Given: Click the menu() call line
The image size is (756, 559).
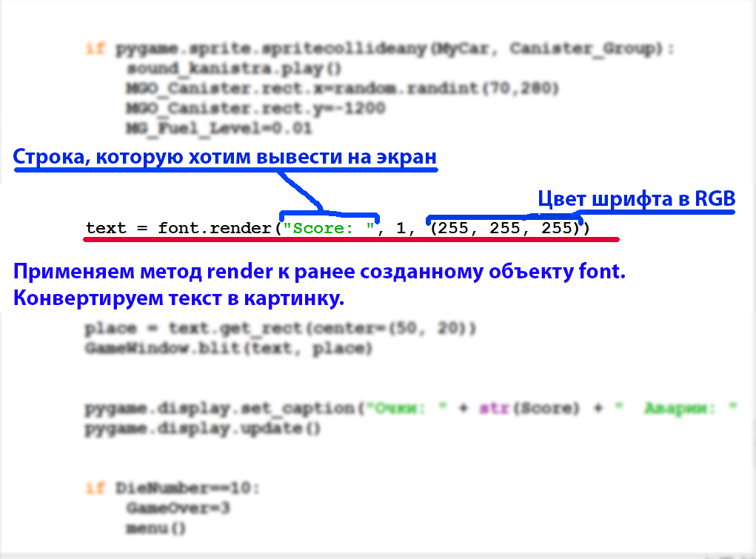Looking at the screenshot, I should tap(155, 528).
